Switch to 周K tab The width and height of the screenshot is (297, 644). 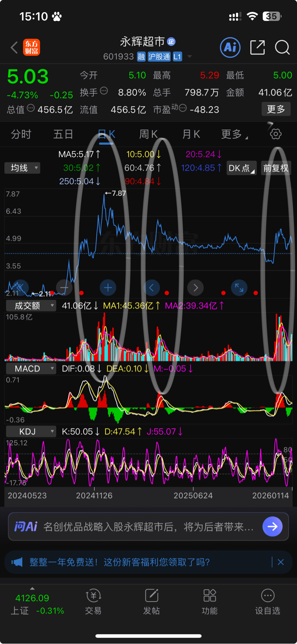point(148,134)
